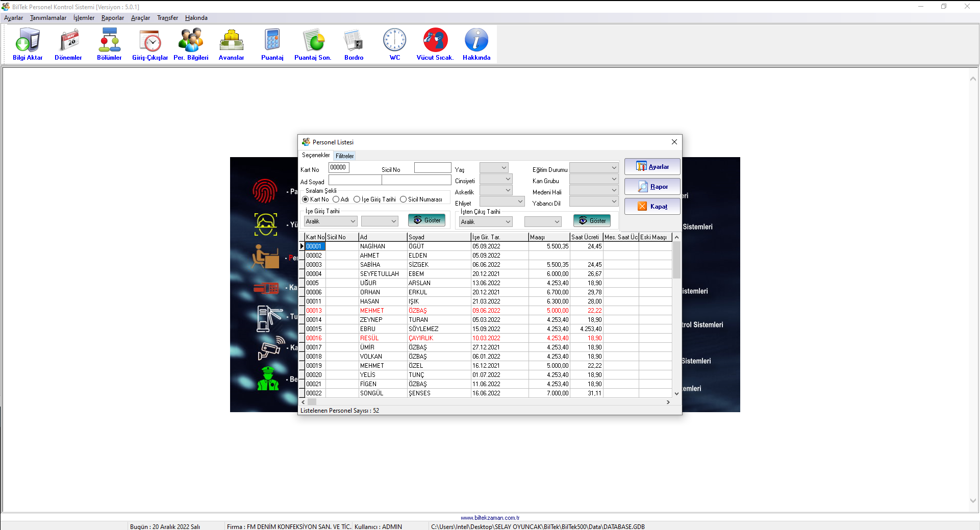The height and width of the screenshot is (530, 980).
Task: Expand the Yaş dropdown
Action: [x=494, y=167]
